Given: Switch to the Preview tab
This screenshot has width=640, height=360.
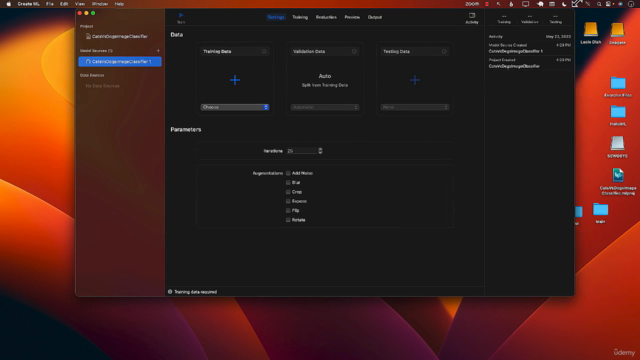Looking at the screenshot, I should tap(352, 17).
